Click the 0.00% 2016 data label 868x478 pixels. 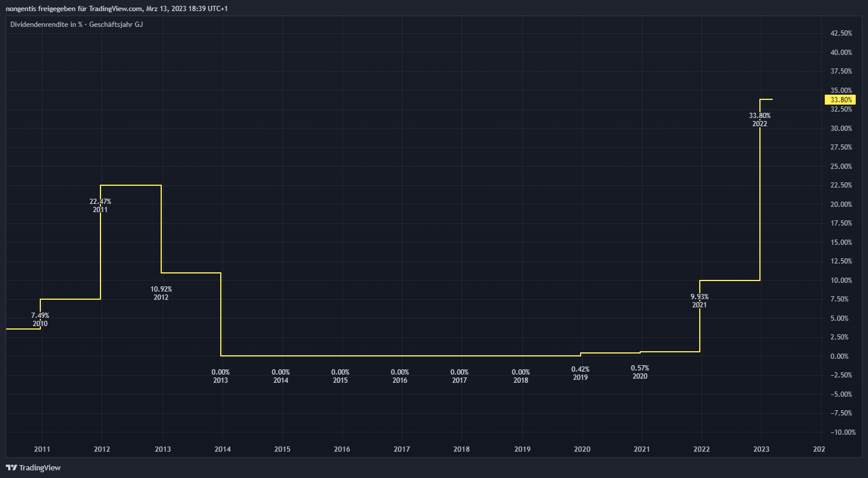[400, 376]
